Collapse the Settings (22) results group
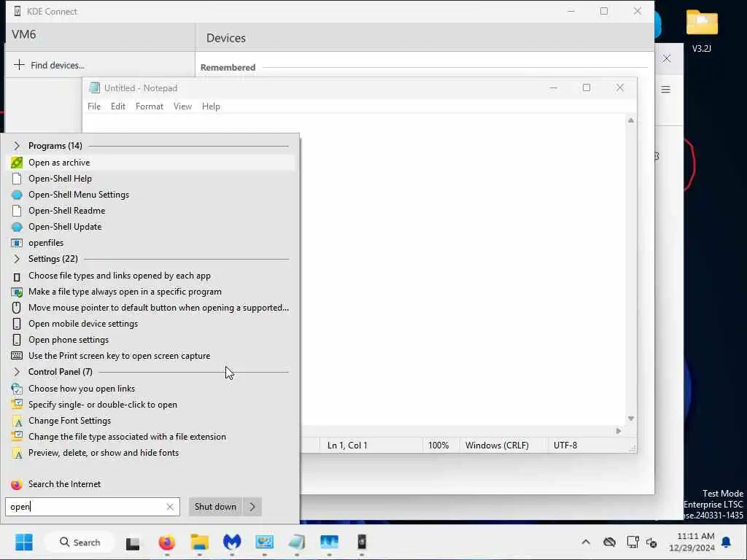The height and width of the screenshot is (560, 747). pos(17,259)
